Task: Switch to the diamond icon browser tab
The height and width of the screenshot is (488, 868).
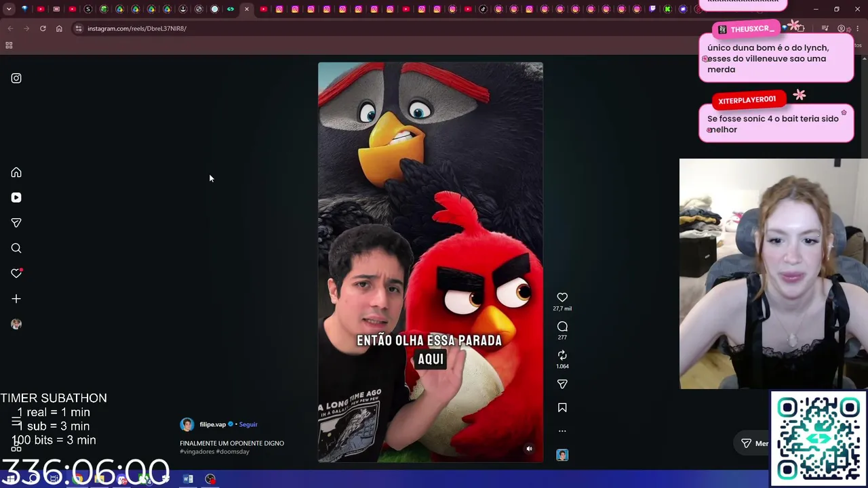Action: point(25,9)
